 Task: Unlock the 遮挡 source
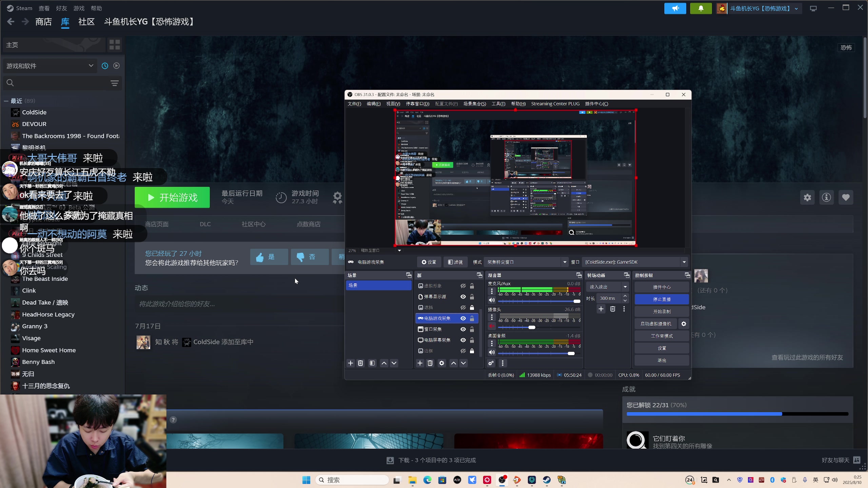pyautogui.click(x=472, y=307)
